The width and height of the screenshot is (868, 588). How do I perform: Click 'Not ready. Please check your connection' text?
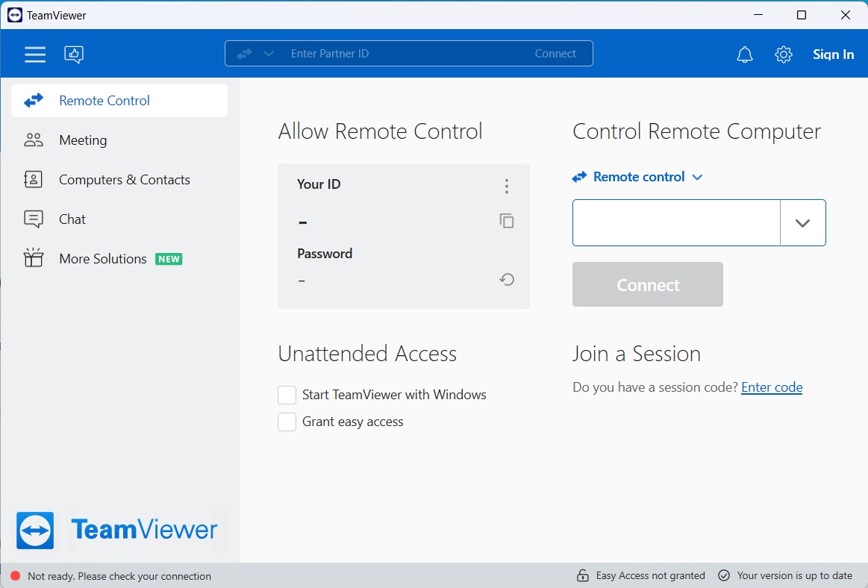[119, 576]
